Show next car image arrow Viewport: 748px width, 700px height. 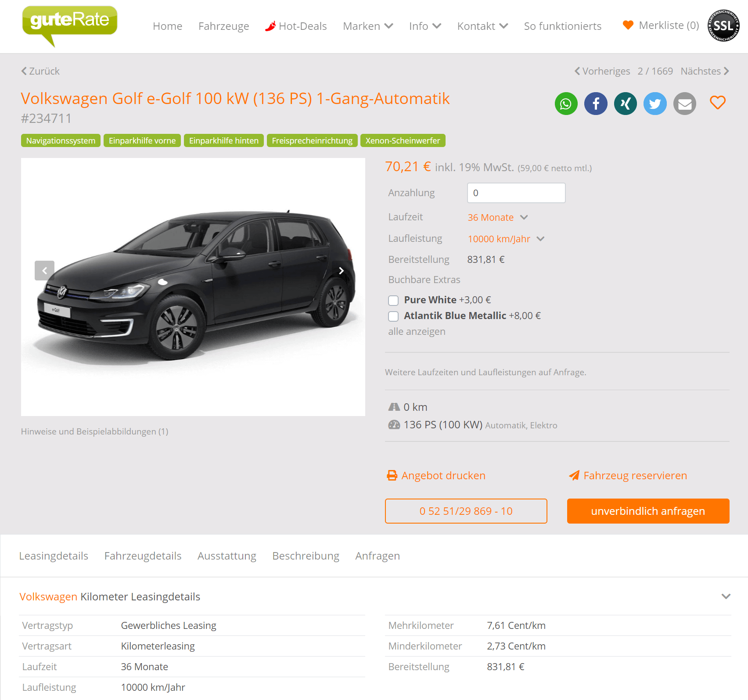tap(341, 271)
